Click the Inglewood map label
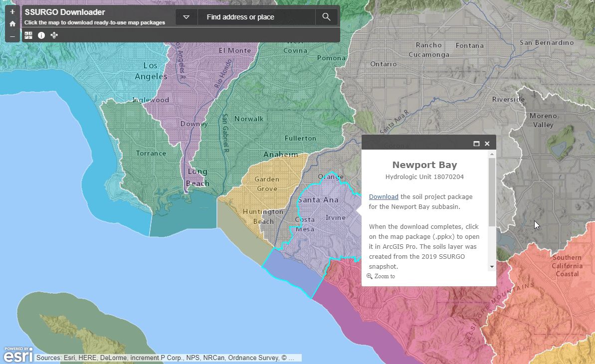The image size is (595, 364). (151, 100)
